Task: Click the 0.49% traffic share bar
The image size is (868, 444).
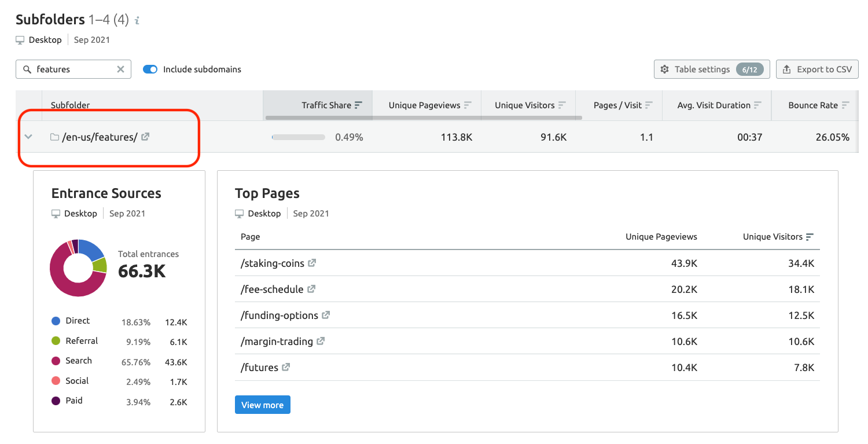Action: [299, 137]
